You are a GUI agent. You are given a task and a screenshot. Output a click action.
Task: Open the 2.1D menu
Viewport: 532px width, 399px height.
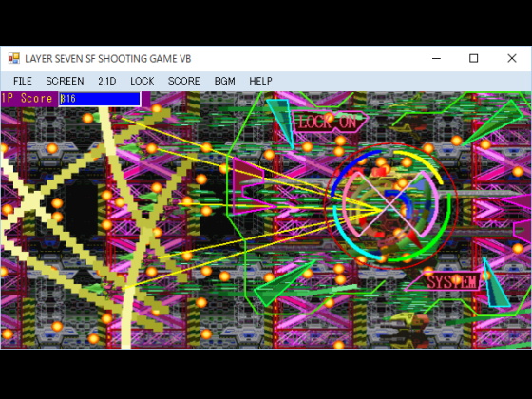tap(107, 81)
